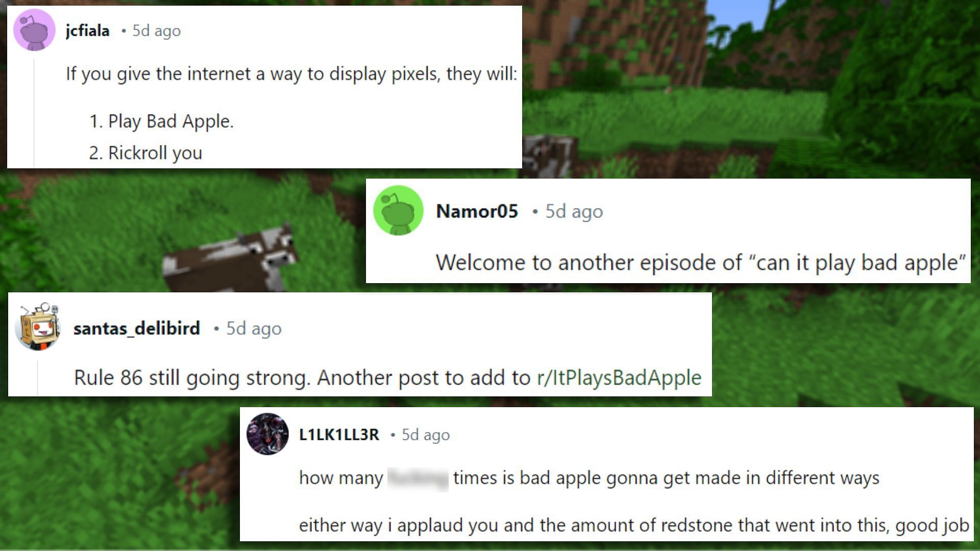Follow the r/ItPlaysBadApple subreddit link
This screenshot has width=980, height=551.
[x=619, y=378]
